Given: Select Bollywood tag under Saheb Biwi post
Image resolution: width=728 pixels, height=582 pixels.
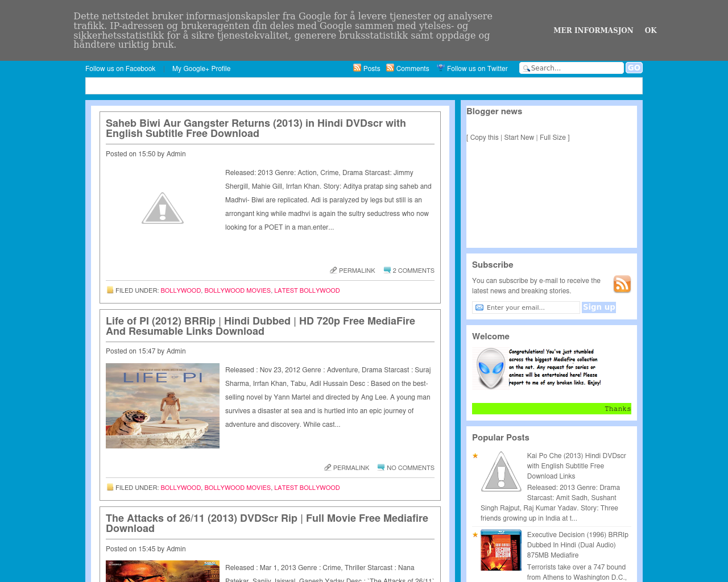Looking at the screenshot, I should point(181,290).
